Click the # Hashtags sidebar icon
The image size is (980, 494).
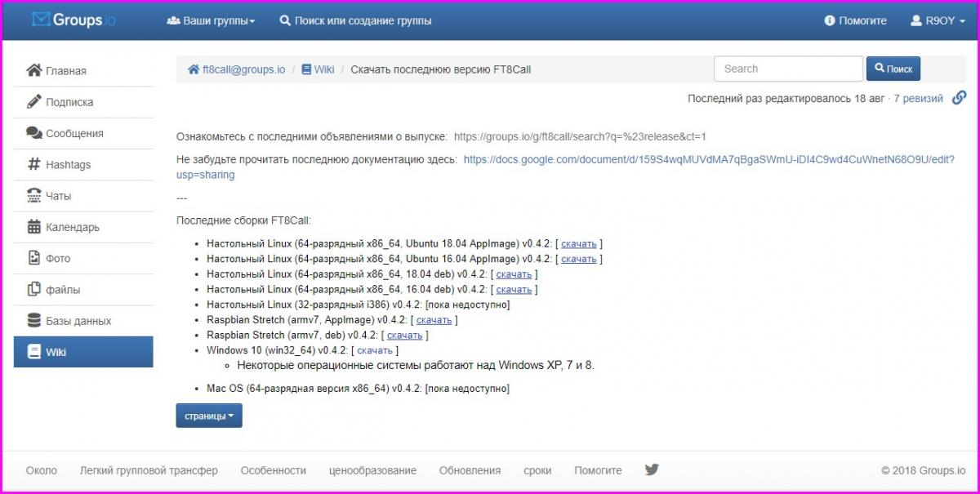(x=34, y=164)
